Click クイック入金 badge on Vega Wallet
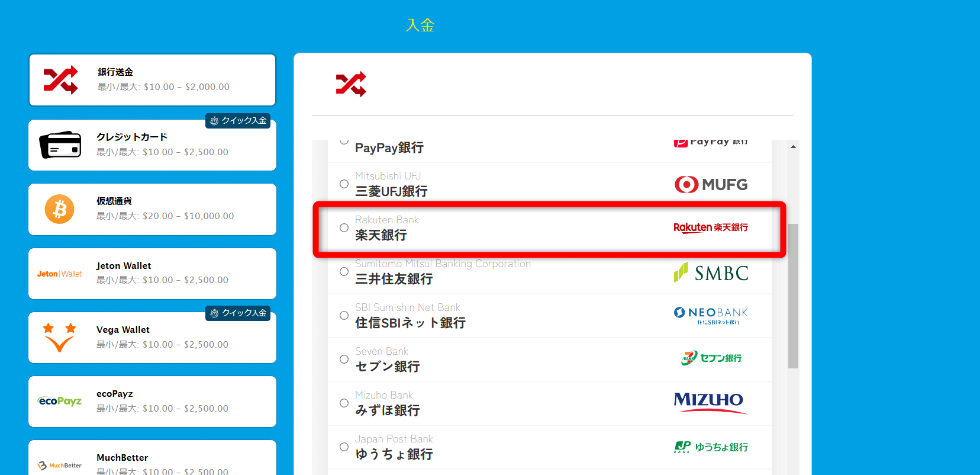The width and height of the screenshot is (980, 475). pyautogui.click(x=238, y=313)
